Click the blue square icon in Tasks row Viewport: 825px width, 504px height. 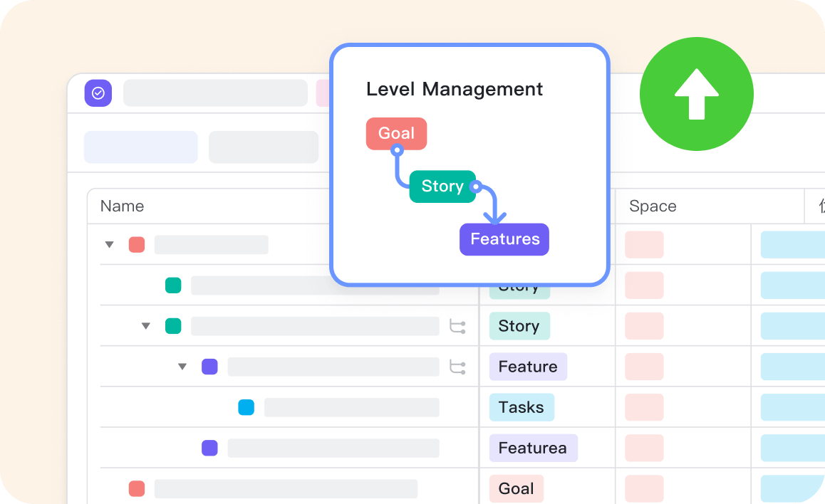[x=246, y=408]
